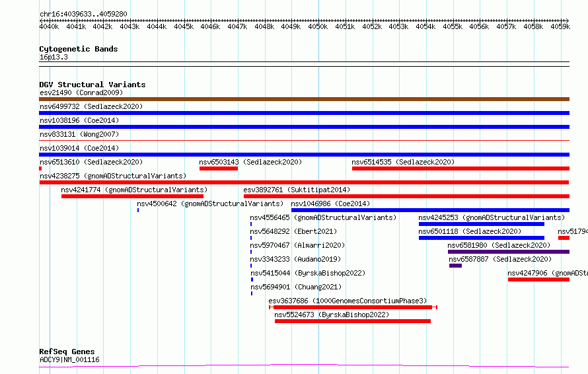
Task: Click nsv4245253 (gnomADStructuralVariants) label
Action: (492, 217)
